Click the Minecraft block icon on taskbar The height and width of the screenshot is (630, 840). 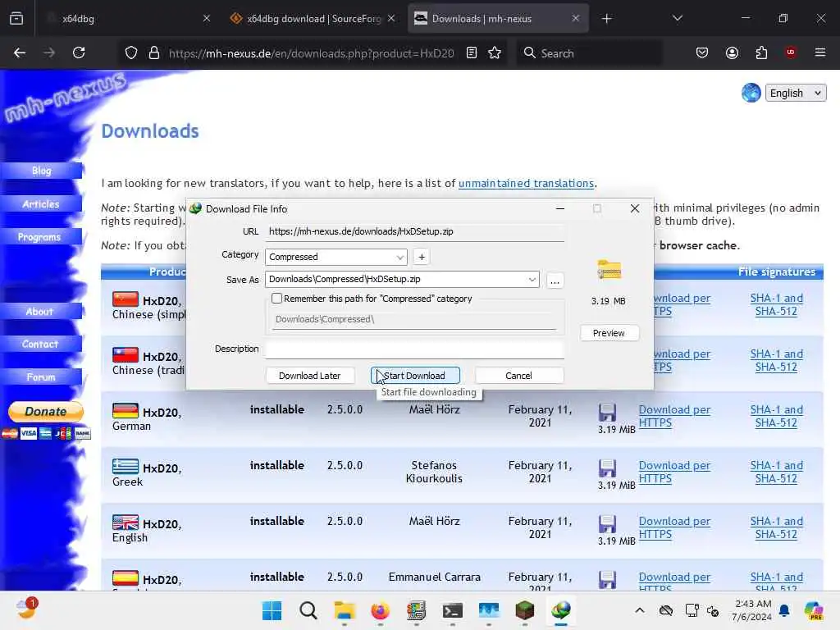click(524, 610)
